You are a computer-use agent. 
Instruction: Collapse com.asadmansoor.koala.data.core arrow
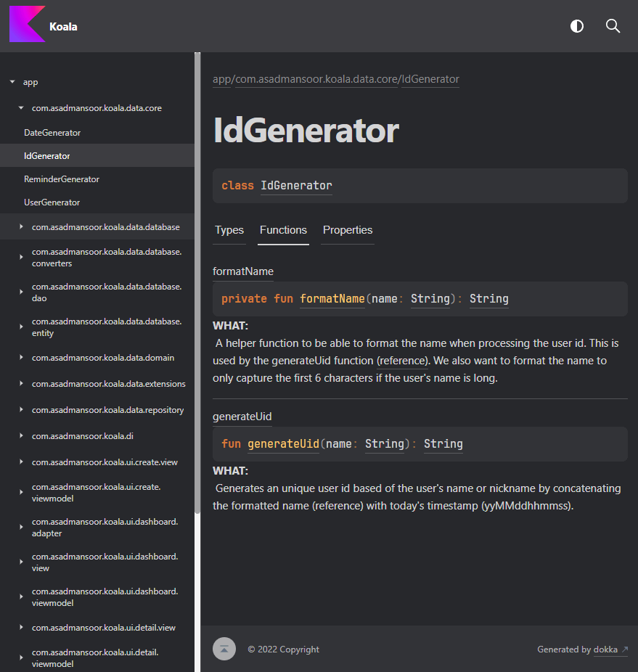pyautogui.click(x=21, y=108)
